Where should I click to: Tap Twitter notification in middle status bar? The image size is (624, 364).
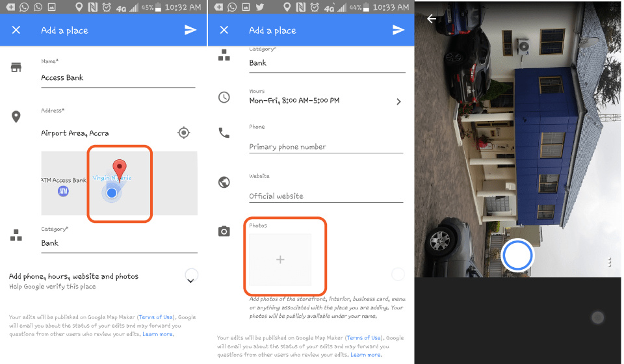(260, 7)
